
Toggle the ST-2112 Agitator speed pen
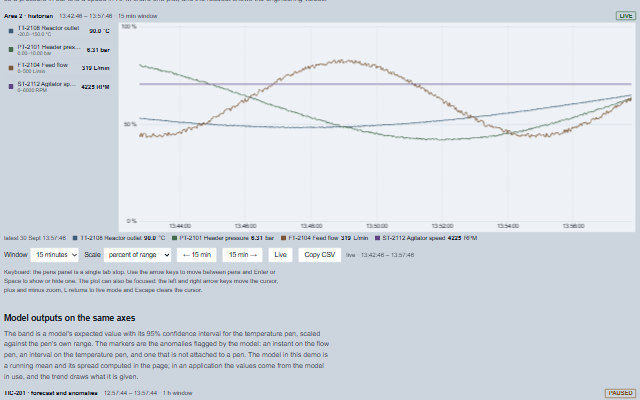(x=58, y=87)
